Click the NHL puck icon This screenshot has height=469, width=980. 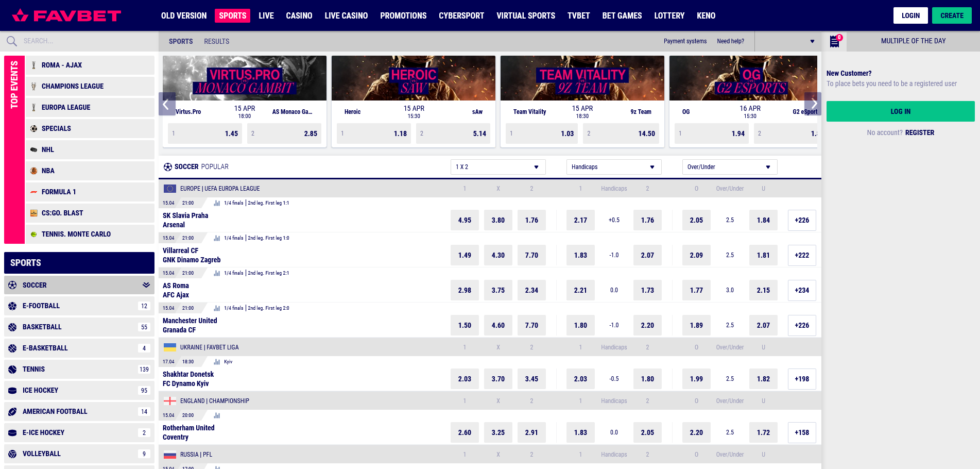pos(33,149)
